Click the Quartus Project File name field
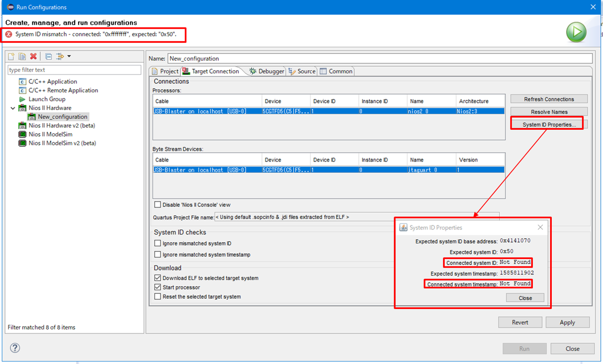 [357, 217]
